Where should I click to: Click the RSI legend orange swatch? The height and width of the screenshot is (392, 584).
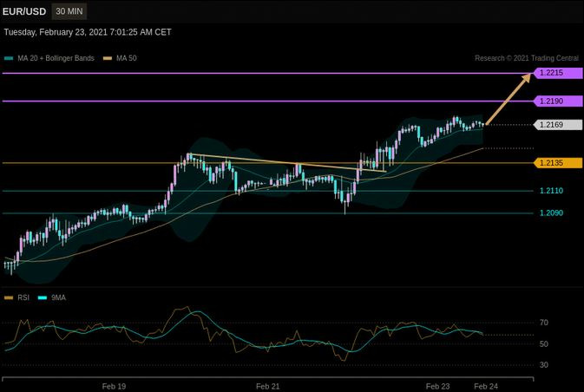(x=9, y=297)
